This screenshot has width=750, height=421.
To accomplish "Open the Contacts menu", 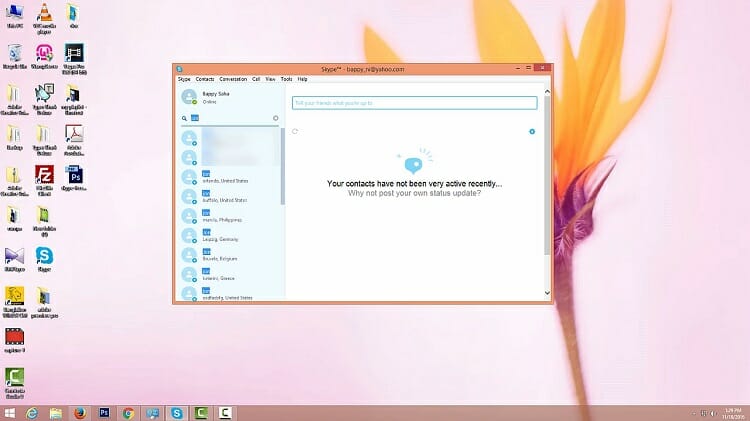I will click(205, 79).
